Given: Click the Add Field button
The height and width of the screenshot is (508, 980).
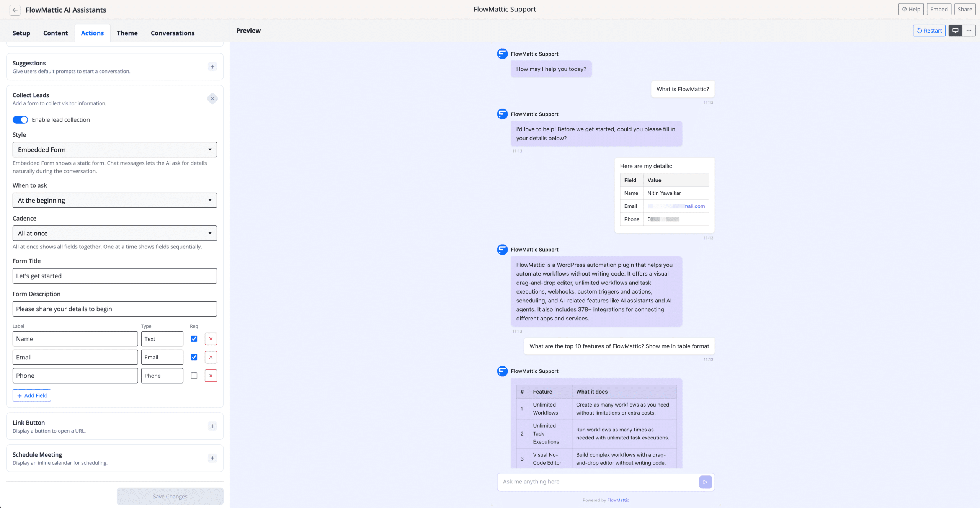Looking at the screenshot, I should point(32,395).
